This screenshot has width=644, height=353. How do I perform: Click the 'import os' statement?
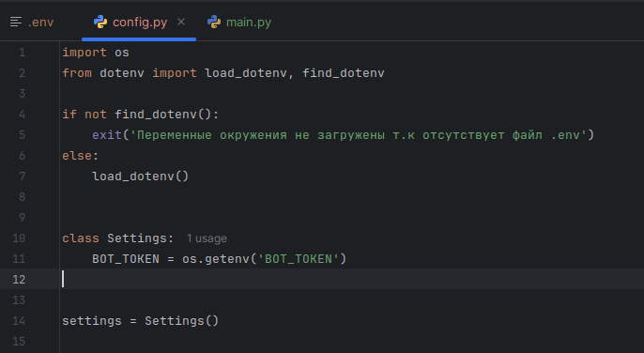click(x=96, y=53)
